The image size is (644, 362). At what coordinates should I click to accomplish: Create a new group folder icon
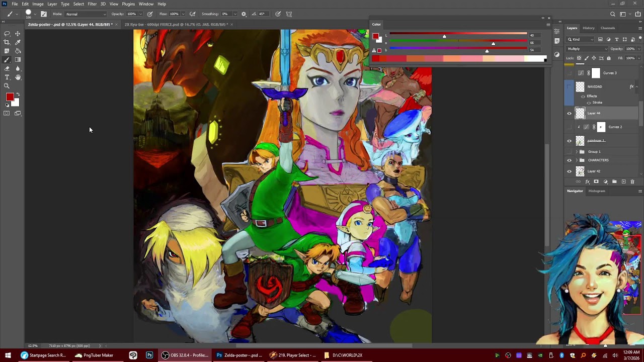(x=614, y=182)
